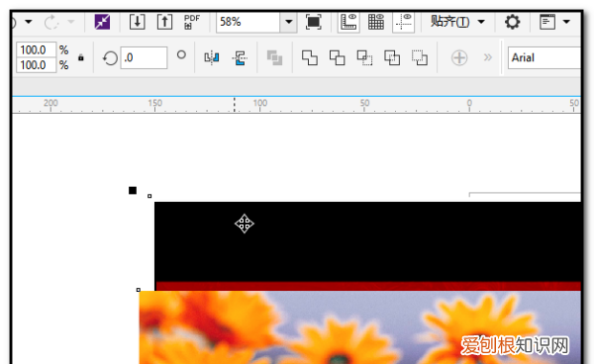The width and height of the screenshot is (594, 364).
Task: Click the vertical scale factor field
Action: tap(37, 65)
